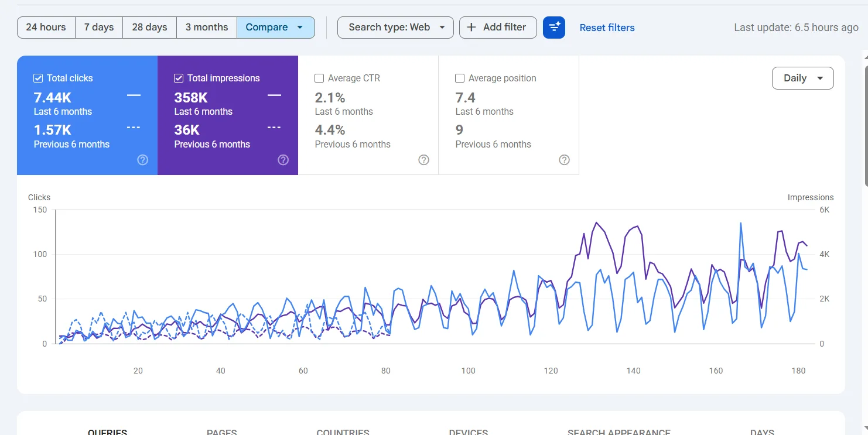Switch to the Days tab
This screenshot has width=868, height=435.
pyautogui.click(x=762, y=432)
